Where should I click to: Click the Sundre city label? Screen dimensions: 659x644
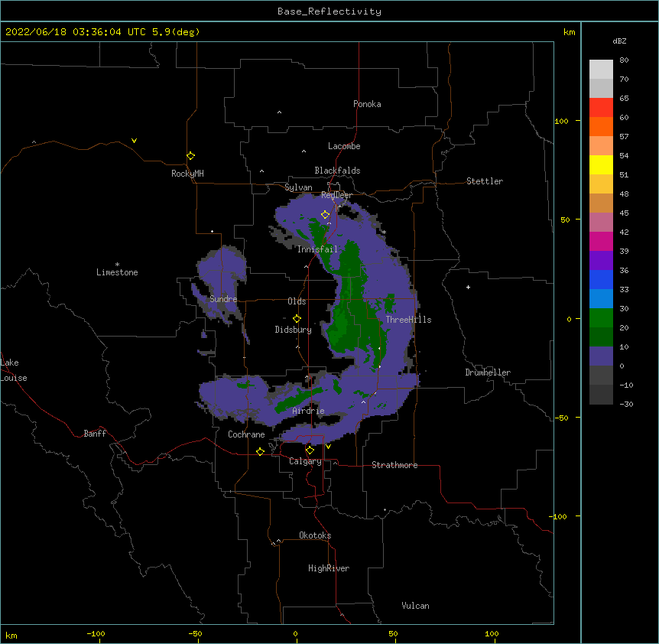coord(223,299)
